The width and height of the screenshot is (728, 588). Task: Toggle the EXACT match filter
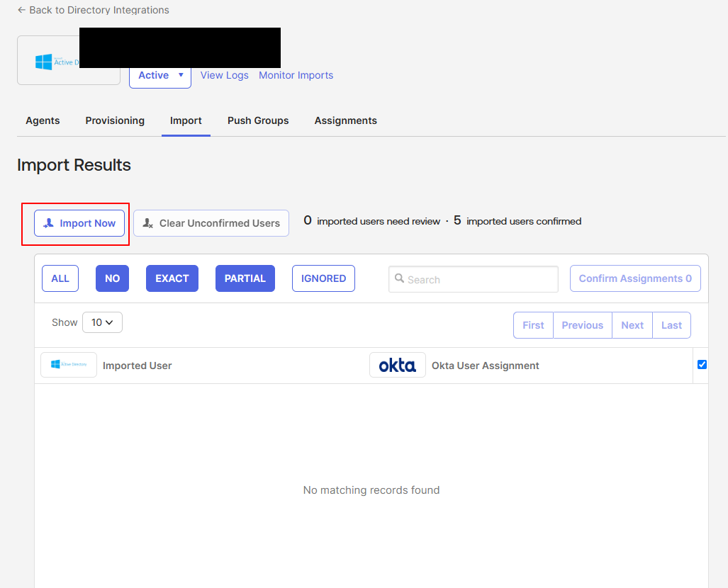[172, 278]
